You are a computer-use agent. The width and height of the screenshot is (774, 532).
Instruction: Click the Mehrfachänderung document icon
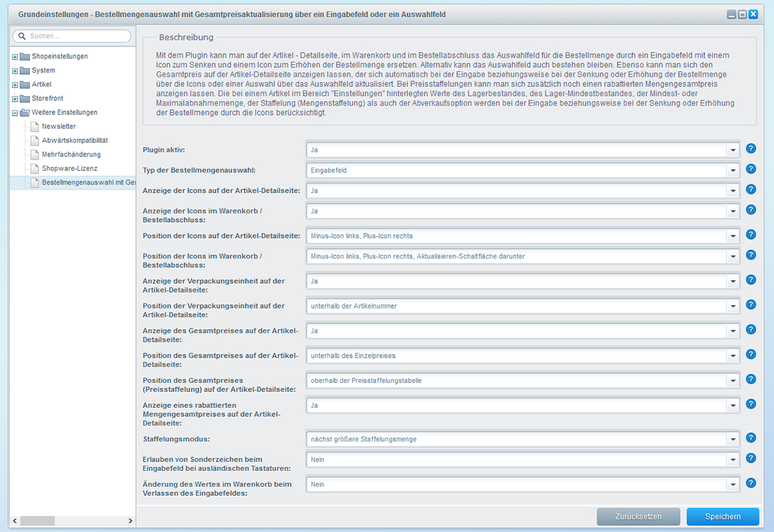click(x=35, y=155)
